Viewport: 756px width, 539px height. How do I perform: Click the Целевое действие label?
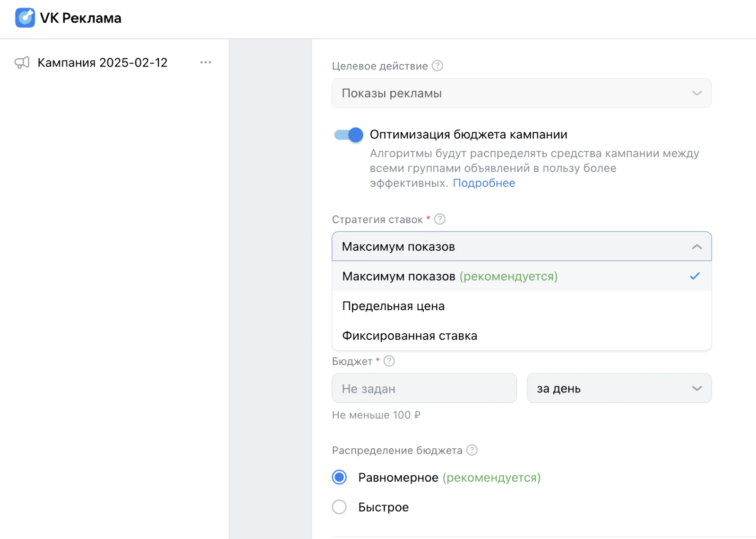[380, 66]
